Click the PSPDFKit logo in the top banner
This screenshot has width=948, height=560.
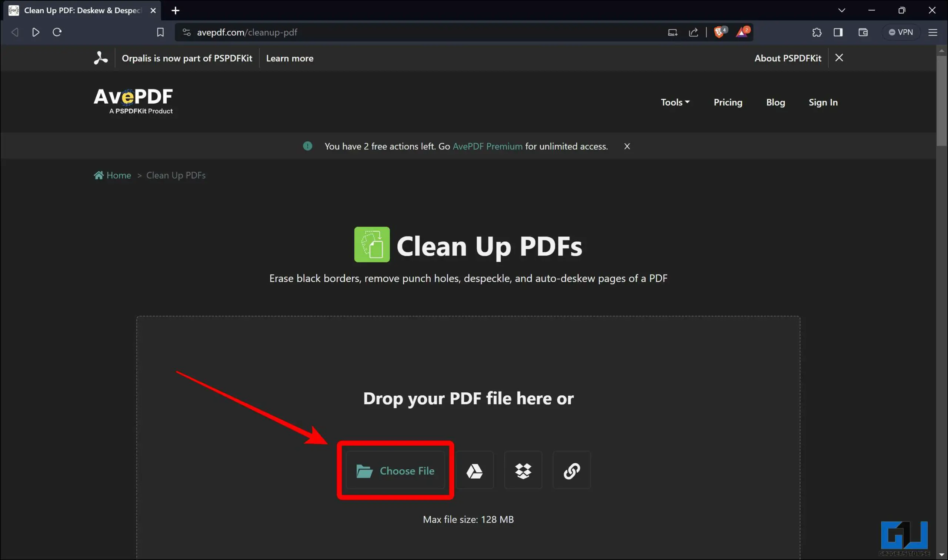pos(101,58)
